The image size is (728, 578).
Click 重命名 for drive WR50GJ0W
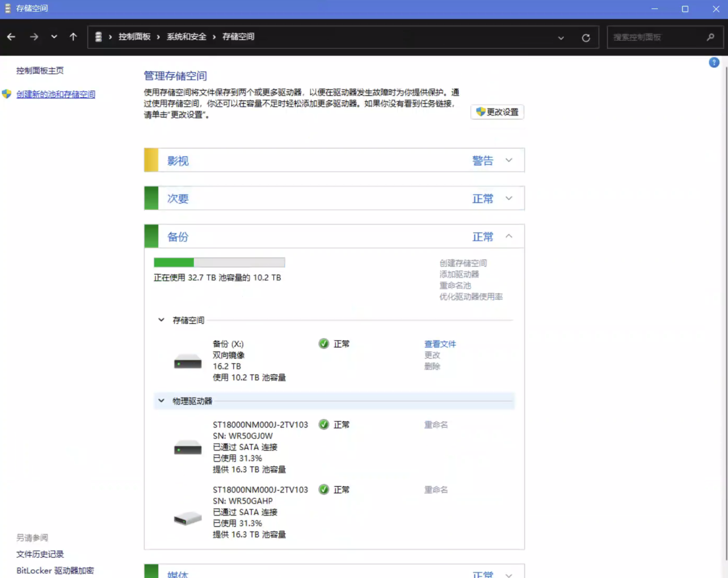tap(436, 425)
